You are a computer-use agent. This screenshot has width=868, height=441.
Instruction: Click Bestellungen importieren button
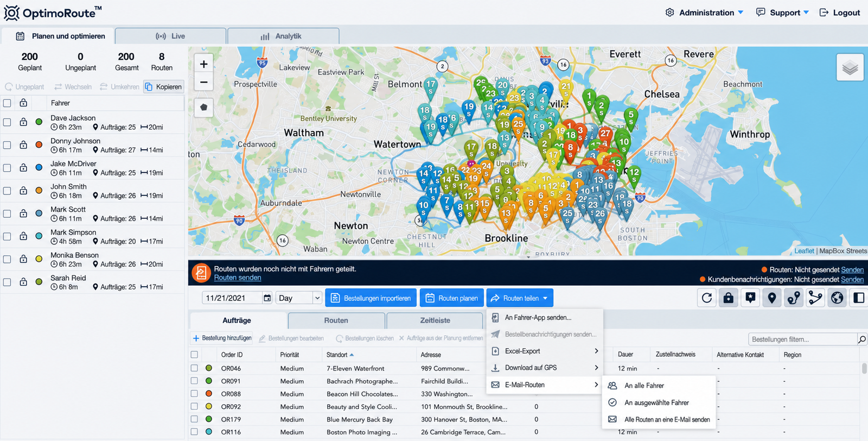[x=371, y=298]
